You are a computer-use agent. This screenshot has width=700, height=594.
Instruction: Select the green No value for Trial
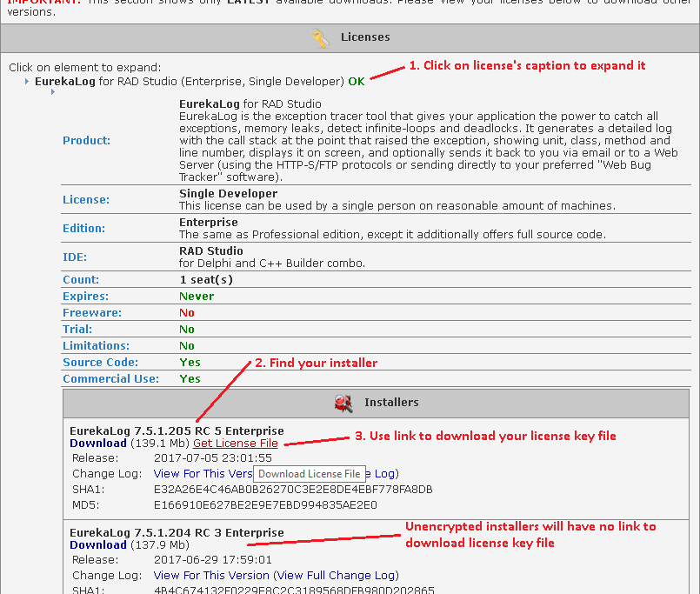point(187,329)
